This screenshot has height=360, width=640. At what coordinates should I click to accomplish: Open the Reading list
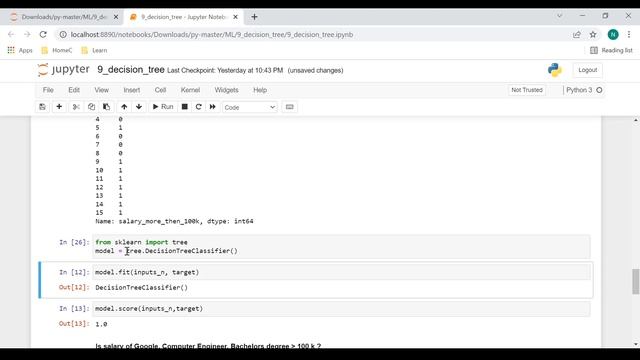(x=611, y=50)
